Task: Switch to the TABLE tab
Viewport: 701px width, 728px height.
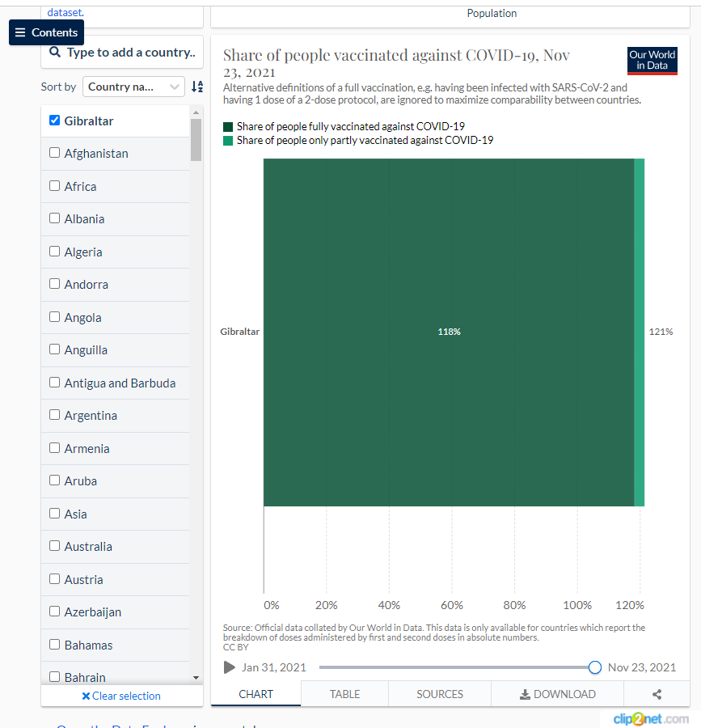Action: (344, 694)
